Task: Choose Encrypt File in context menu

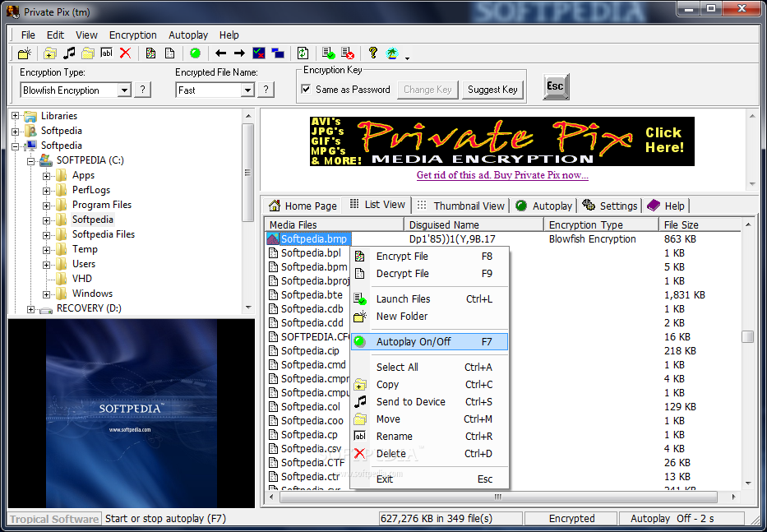Action: 430,257
